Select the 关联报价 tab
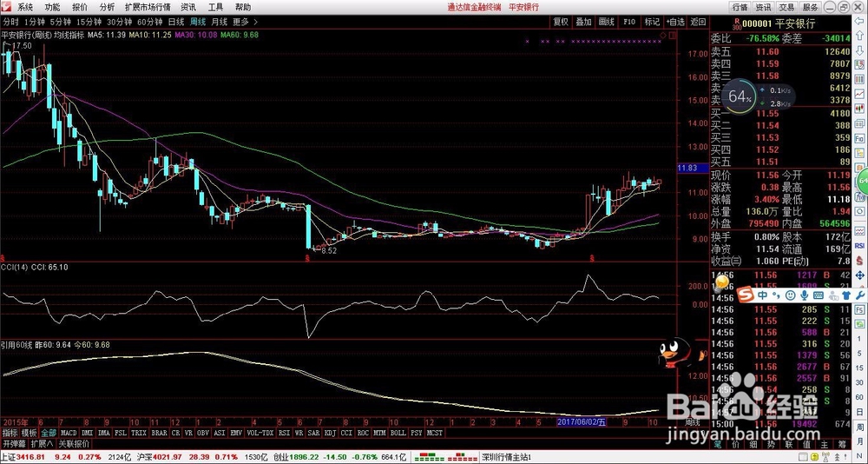Screen dimensions: 868x464 [x=74, y=443]
